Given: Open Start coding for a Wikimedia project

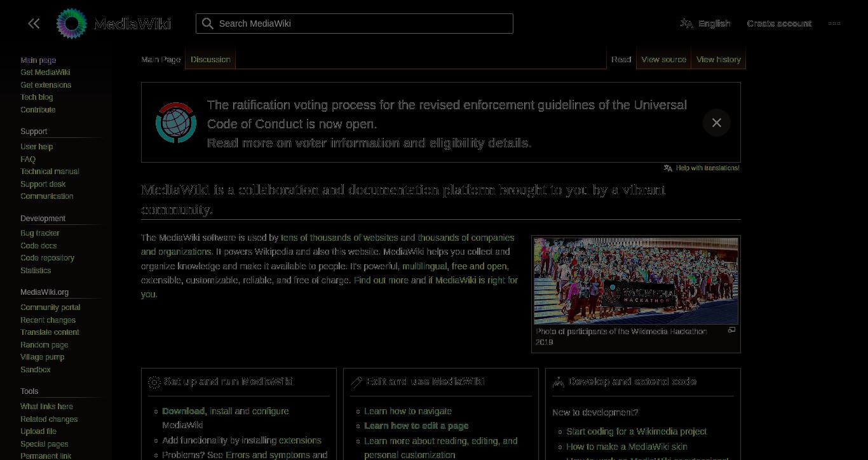Looking at the screenshot, I should (x=636, y=431).
